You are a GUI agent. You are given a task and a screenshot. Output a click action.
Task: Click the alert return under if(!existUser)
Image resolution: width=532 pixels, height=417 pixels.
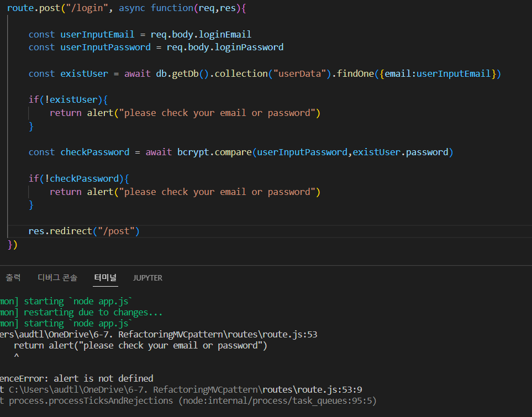pos(185,113)
